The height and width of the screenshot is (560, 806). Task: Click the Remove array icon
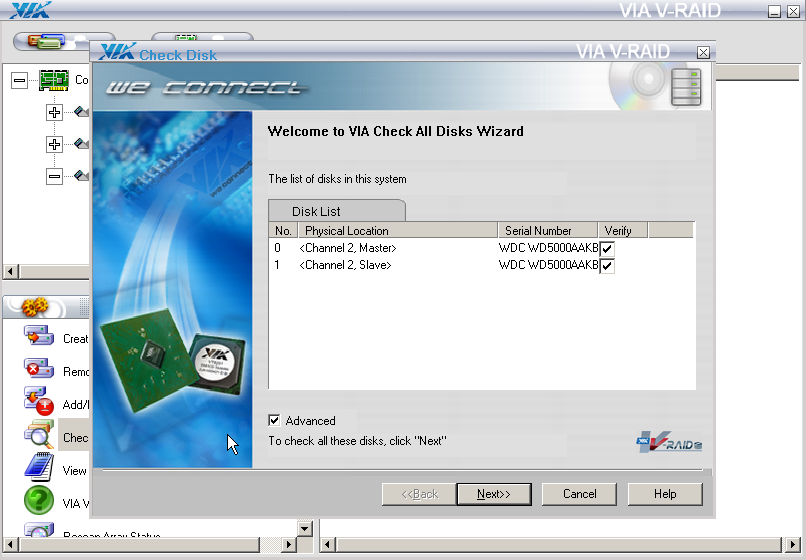coord(39,369)
